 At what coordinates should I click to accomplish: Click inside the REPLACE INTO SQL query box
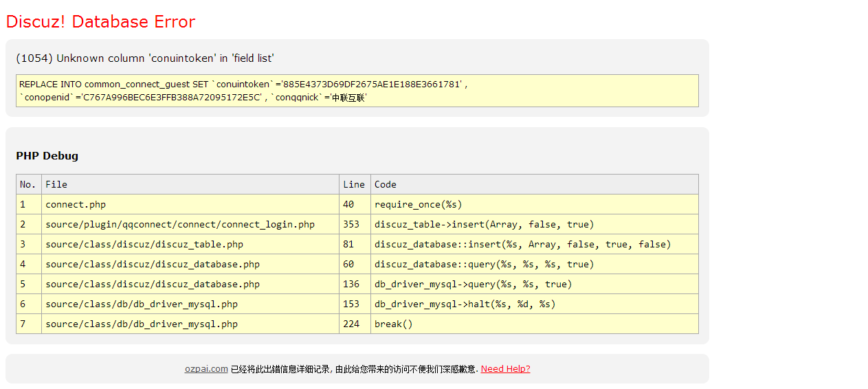click(x=357, y=91)
